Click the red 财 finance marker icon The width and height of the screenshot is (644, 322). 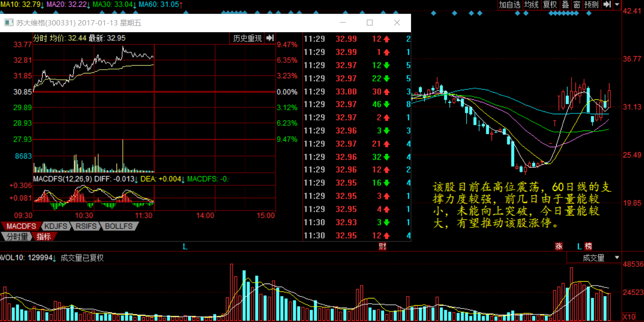coord(382,246)
